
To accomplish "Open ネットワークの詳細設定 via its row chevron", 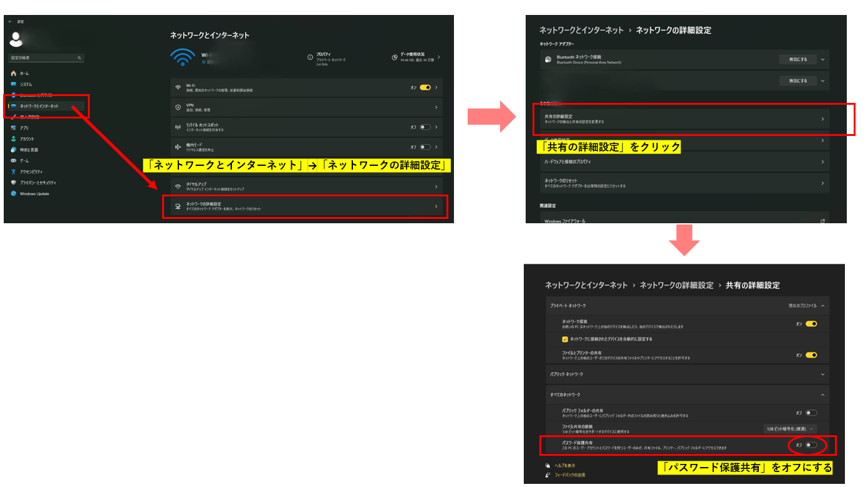I will pos(436,206).
